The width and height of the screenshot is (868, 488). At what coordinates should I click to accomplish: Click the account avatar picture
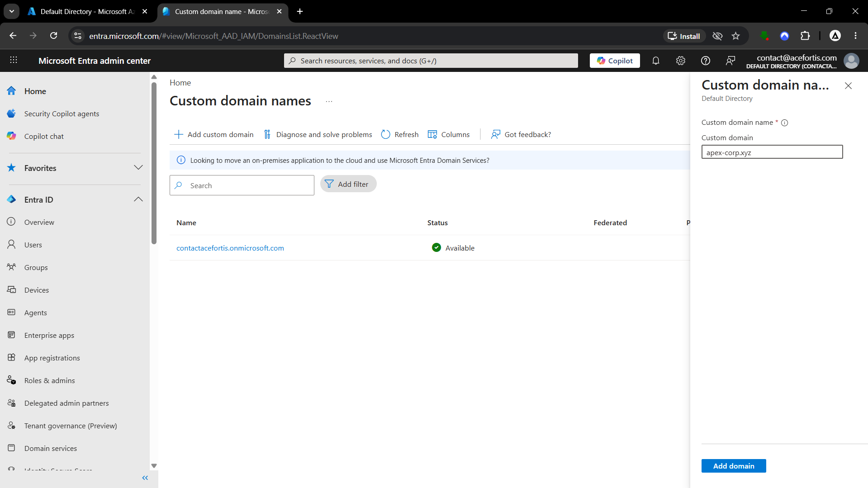click(851, 61)
